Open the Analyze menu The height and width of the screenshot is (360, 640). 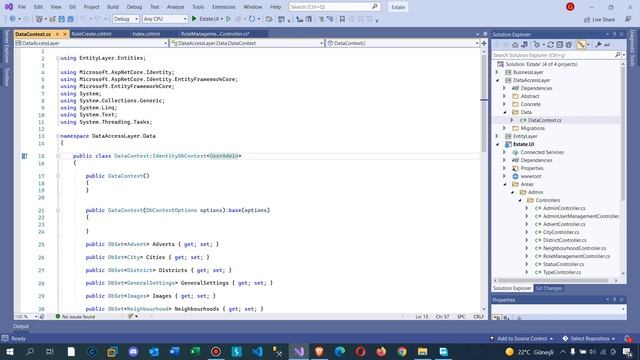(x=175, y=7)
